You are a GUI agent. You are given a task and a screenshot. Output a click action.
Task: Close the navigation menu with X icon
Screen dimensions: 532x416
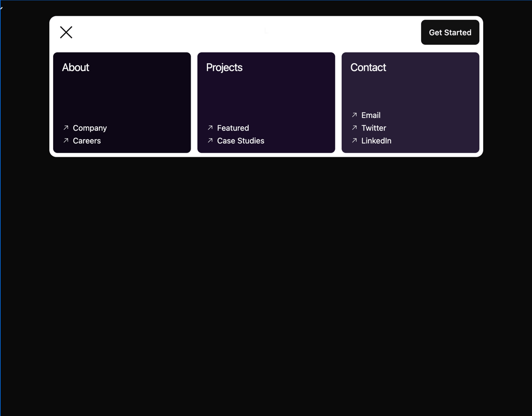coord(66,32)
